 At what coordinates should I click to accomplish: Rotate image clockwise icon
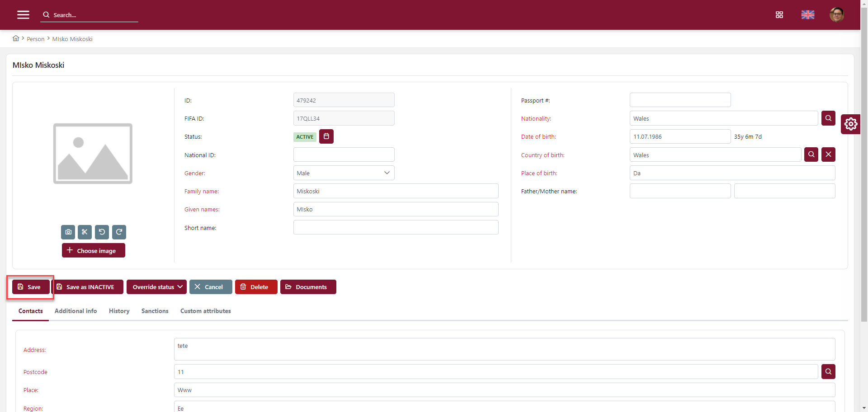[119, 232]
